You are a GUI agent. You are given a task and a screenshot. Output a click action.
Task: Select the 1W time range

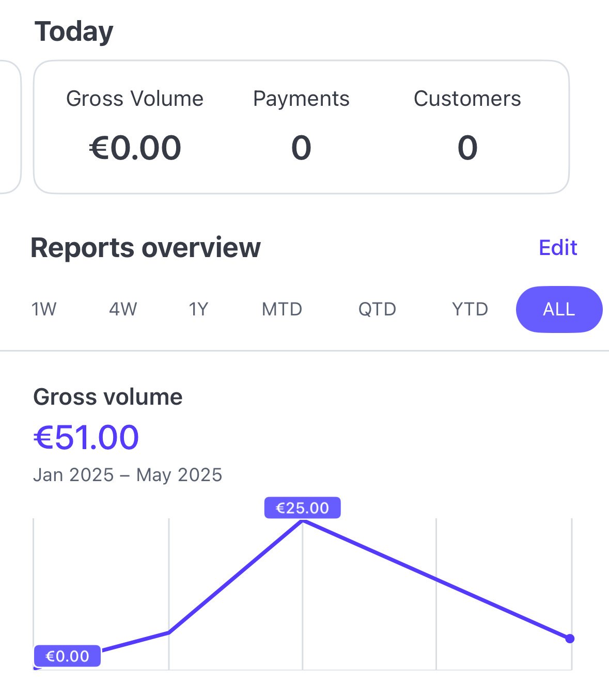[x=44, y=309]
